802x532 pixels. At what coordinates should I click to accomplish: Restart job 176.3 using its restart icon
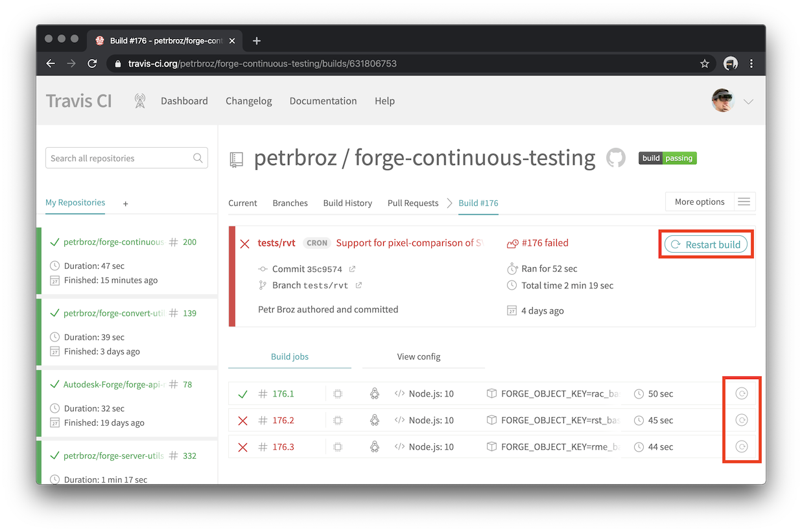point(742,446)
